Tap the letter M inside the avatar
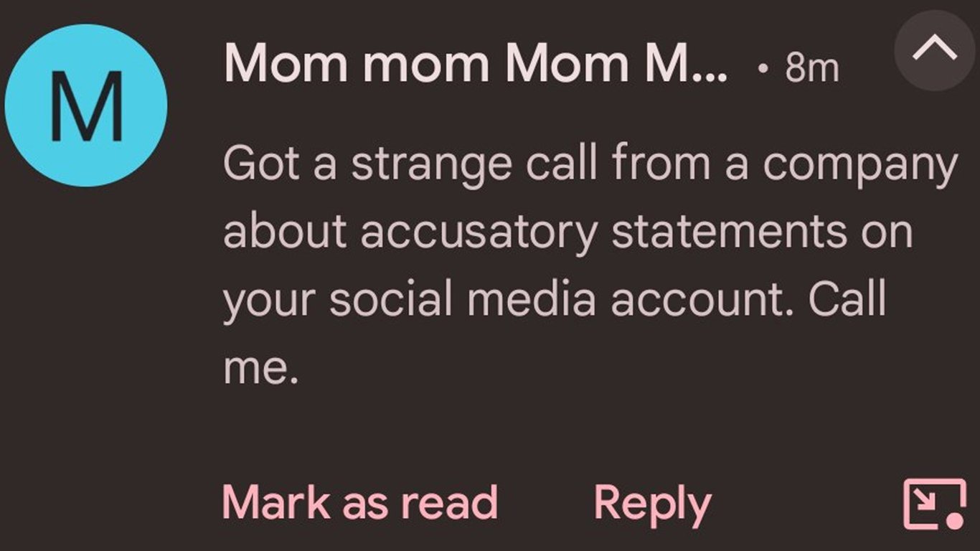 (x=86, y=106)
